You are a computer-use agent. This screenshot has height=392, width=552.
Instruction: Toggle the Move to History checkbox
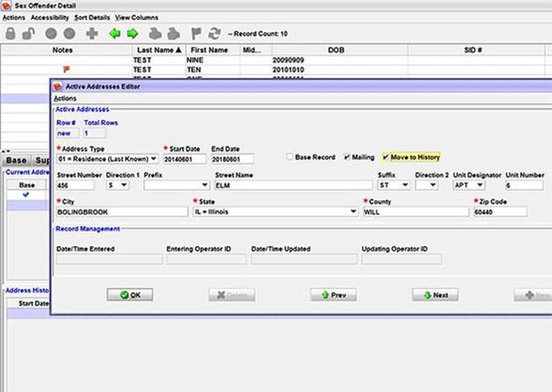pos(385,157)
